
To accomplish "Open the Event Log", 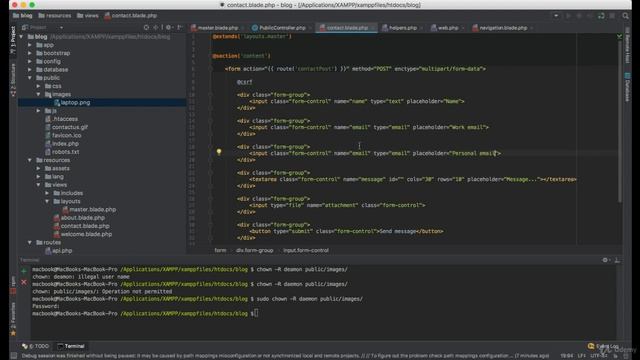I will click(x=603, y=346).
